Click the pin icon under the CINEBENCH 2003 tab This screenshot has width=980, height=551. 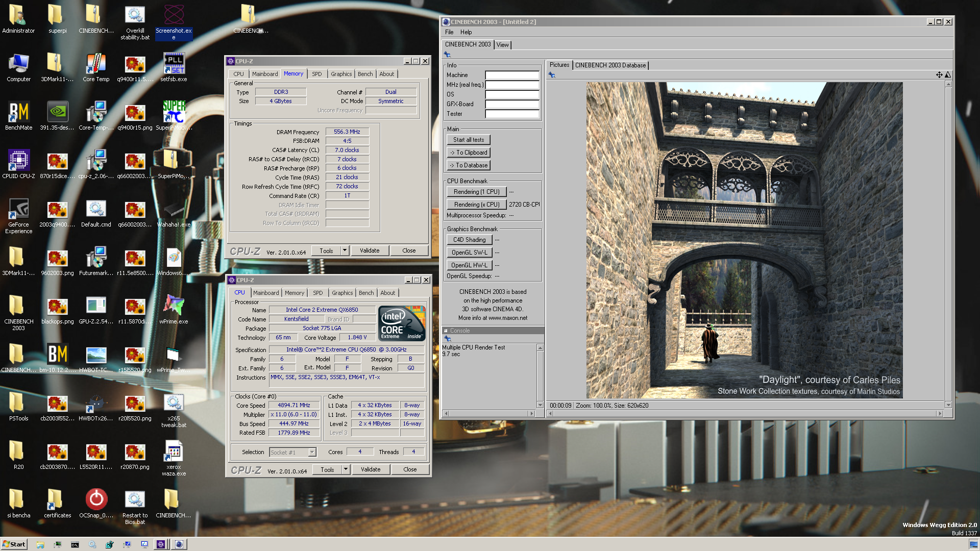447,55
